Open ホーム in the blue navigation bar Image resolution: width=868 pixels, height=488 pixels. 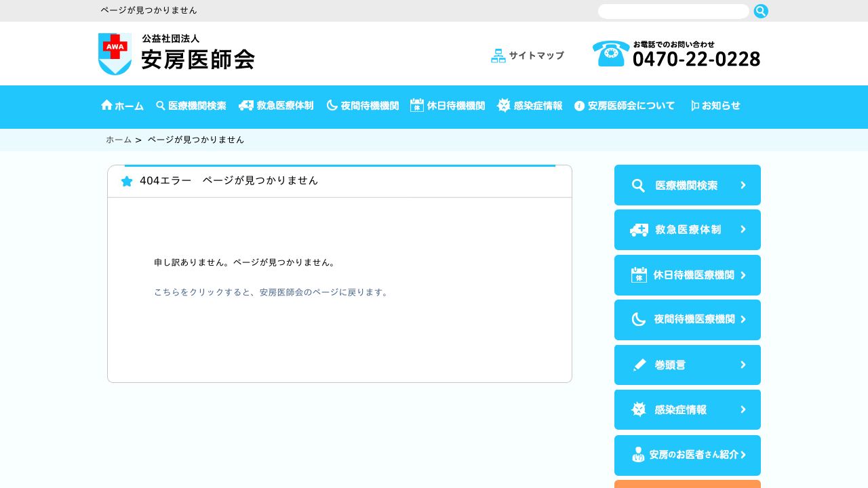coord(123,106)
